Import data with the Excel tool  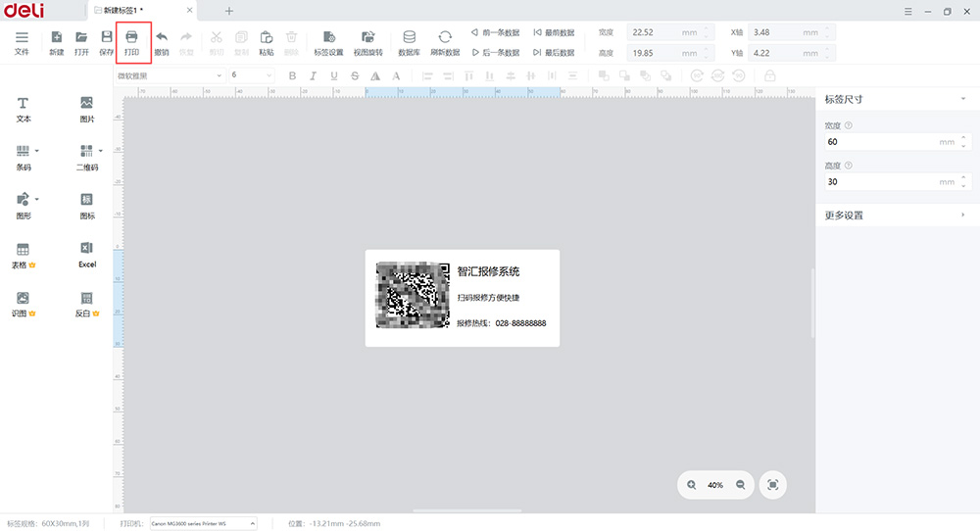point(87,256)
